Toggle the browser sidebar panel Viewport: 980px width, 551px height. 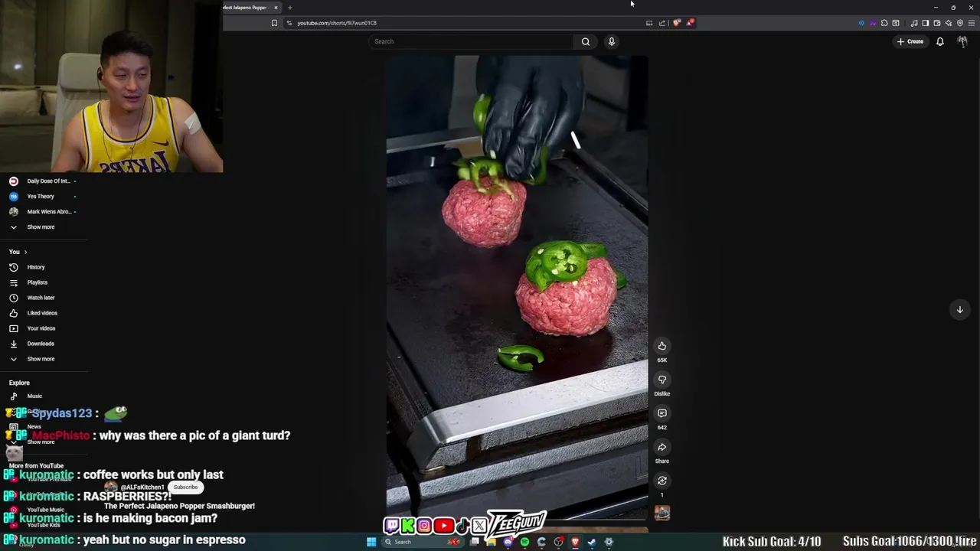(926, 23)
